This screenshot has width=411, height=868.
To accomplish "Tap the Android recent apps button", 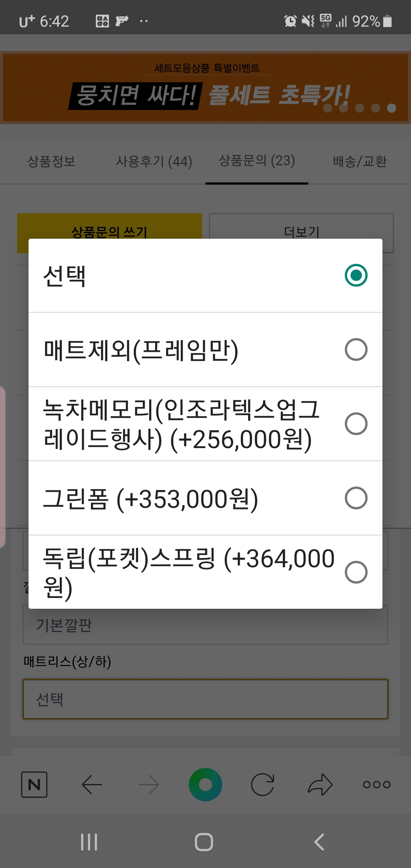I will (89, 842).
